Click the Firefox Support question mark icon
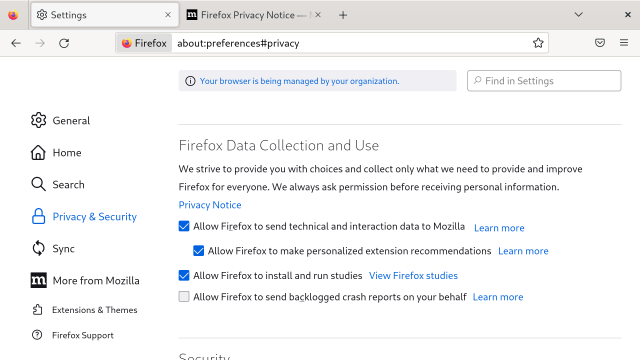This screenshot has width=640, height=360. [x=37, y=335]
